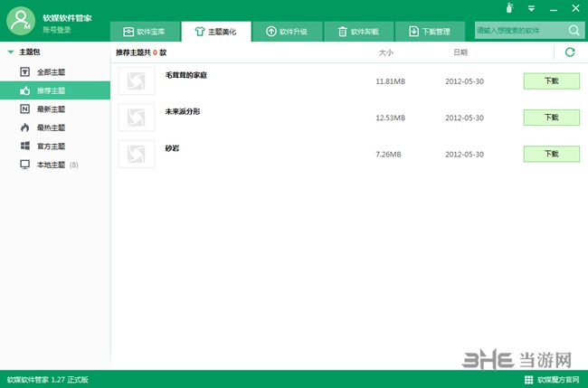Image resolution: width=588 pixels, height=388 pixels.
Task: Select 官方主题 in sidebar
Action: tap(55, 147)
